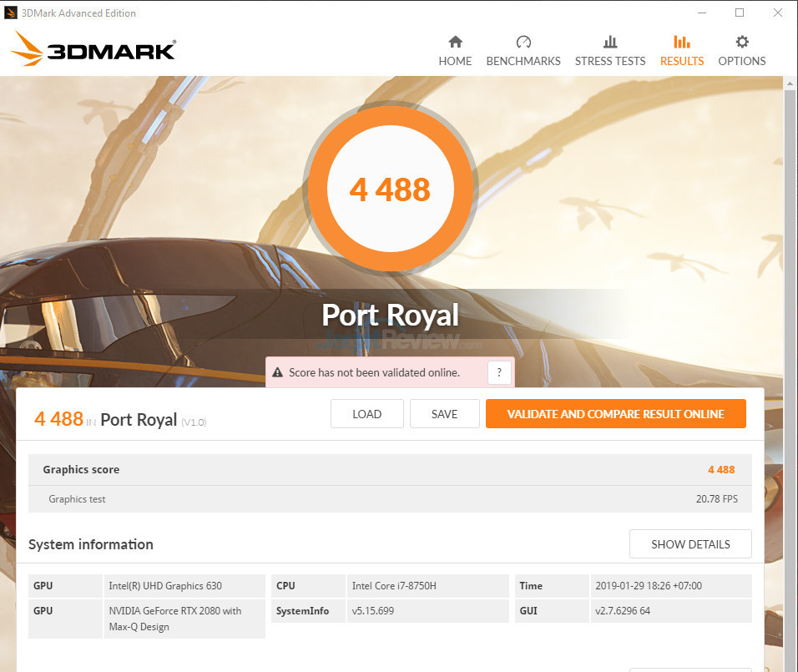Open Options via the gear icon

[741, 42]
